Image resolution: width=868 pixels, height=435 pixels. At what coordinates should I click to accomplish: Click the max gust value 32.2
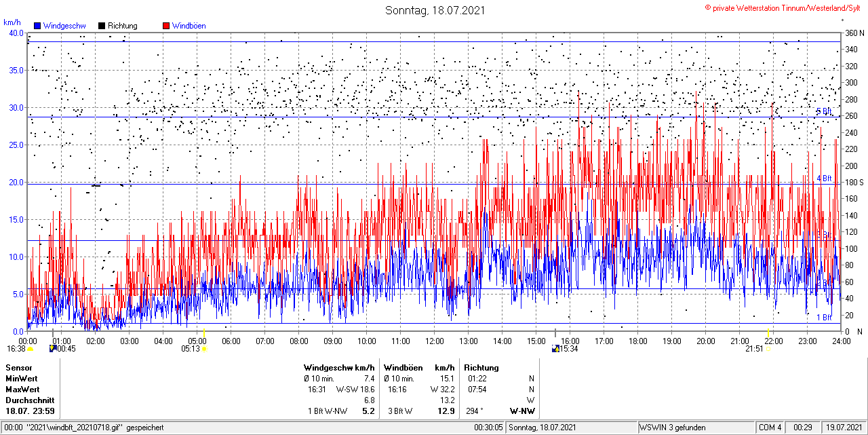coord(447,390)
